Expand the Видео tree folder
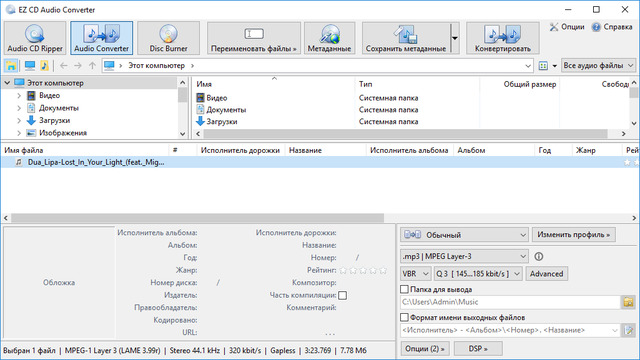 pyautogui.click(x=19, y=96)
